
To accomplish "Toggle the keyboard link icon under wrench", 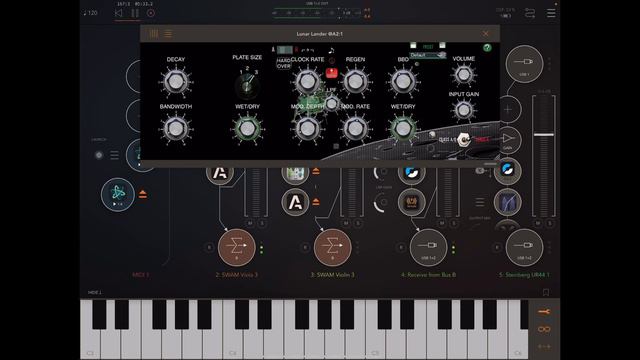I will [x=544, y=329].
